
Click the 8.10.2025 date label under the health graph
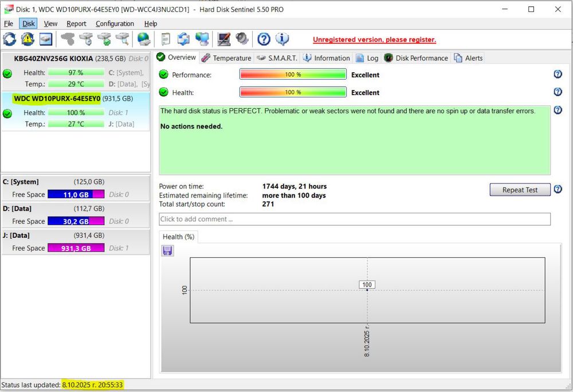[x=367, y=340]
